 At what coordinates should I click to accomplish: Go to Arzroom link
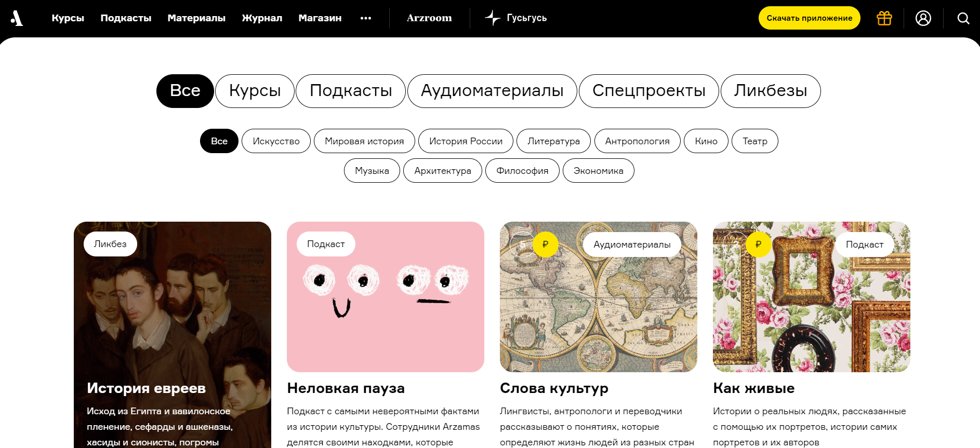(429, 18)
